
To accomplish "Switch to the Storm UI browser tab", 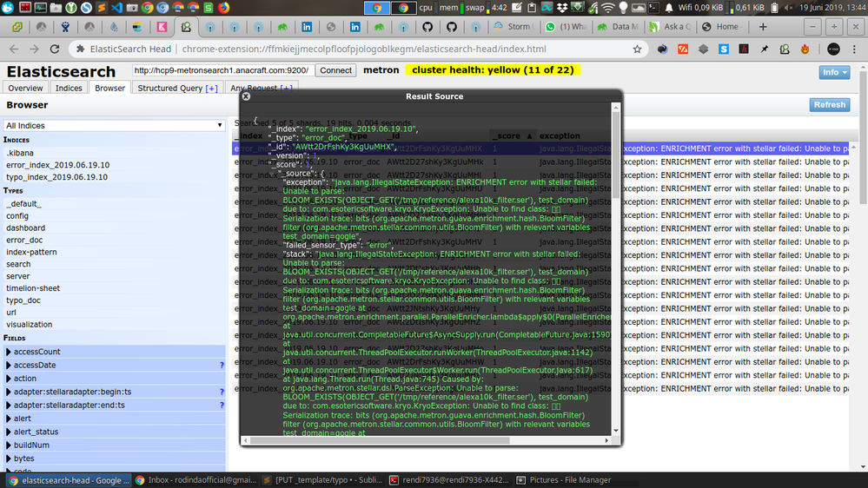I will (514, 27).
